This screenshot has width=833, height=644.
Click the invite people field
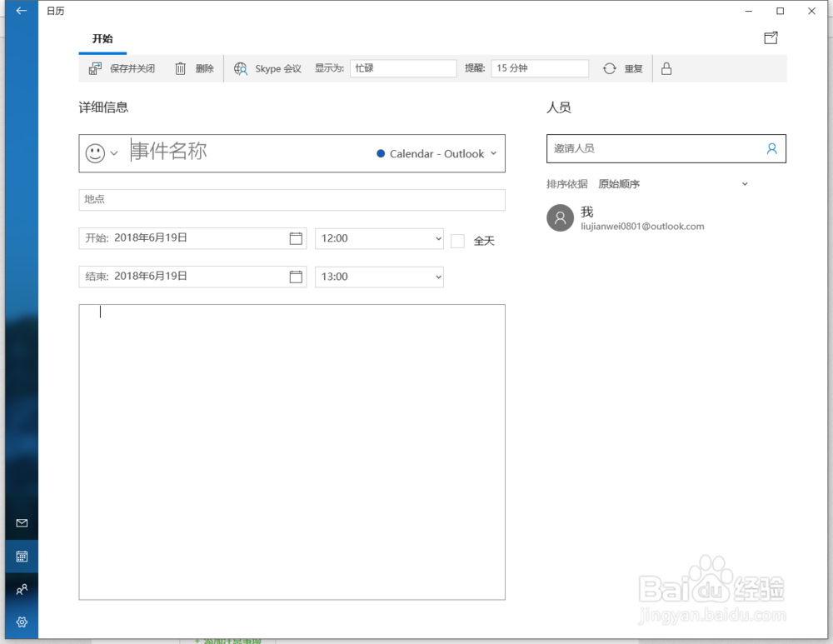666,149
